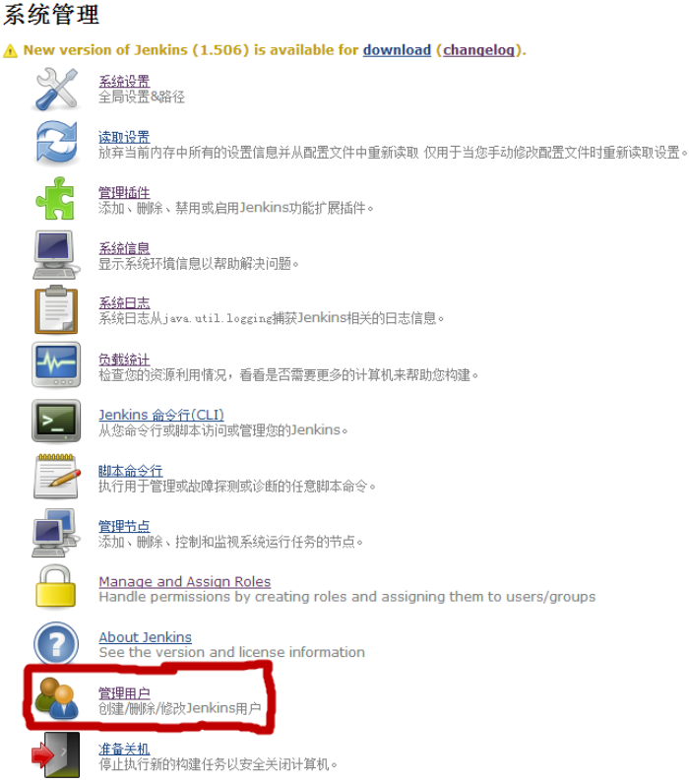Click the yellow padlock roles icon
The width and height of the screenshot is (689, 784).
point(55,586)
